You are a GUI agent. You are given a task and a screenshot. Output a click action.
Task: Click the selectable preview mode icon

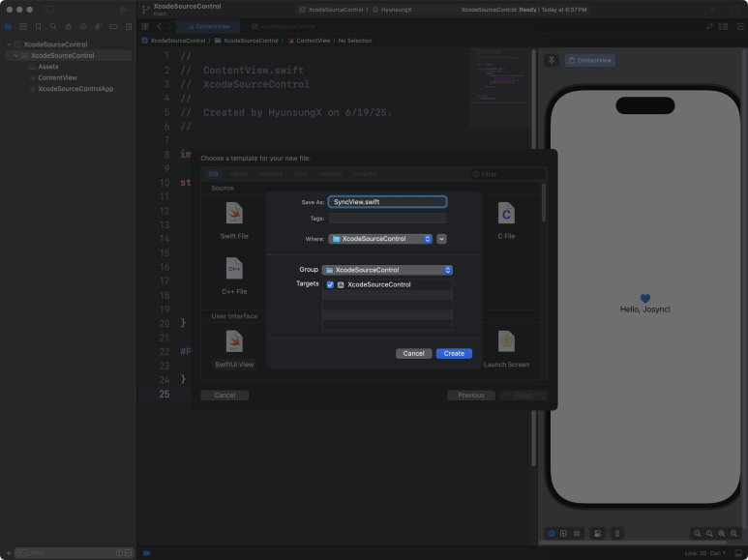tap(563, 533)
